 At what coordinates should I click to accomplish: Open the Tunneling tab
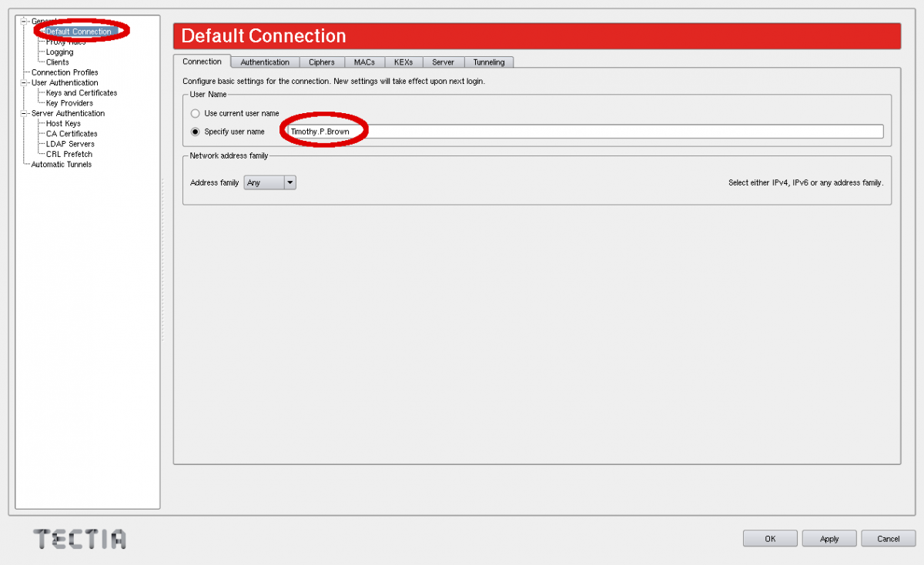click(489, 62)
